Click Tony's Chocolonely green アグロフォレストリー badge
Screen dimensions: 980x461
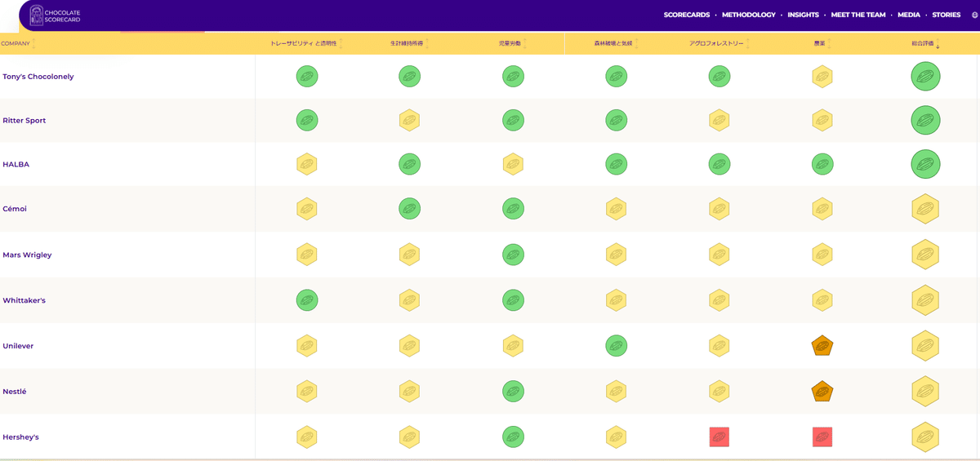tap(719, 77)
